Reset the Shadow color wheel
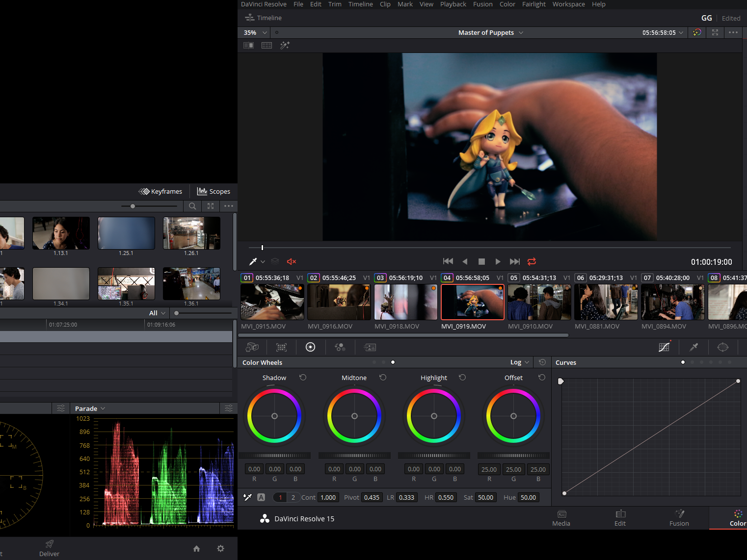This screenshot has height=560, width=747. [303, 378]
